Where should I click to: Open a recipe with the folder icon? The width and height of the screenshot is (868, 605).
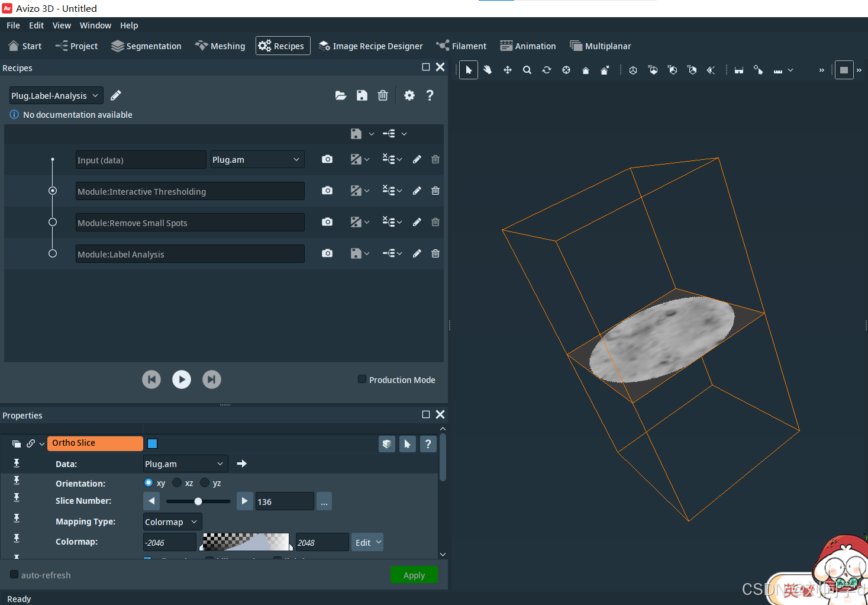point(341,95)
